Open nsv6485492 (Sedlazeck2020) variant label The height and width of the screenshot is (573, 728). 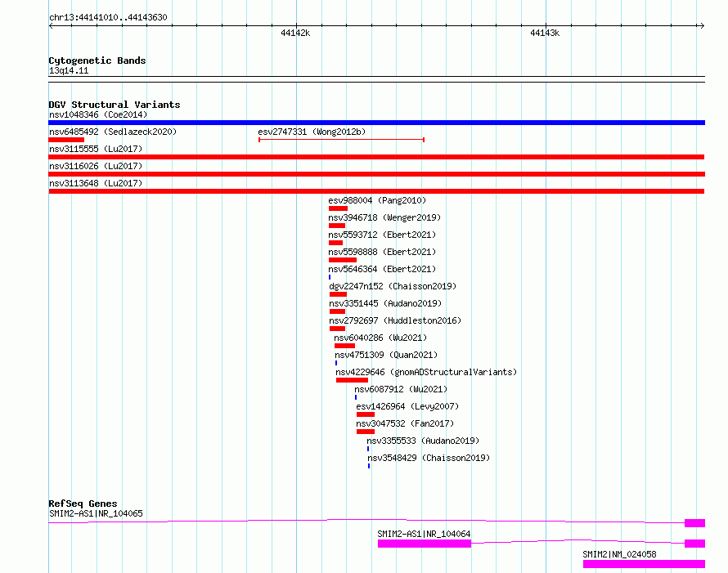point(113,132)
